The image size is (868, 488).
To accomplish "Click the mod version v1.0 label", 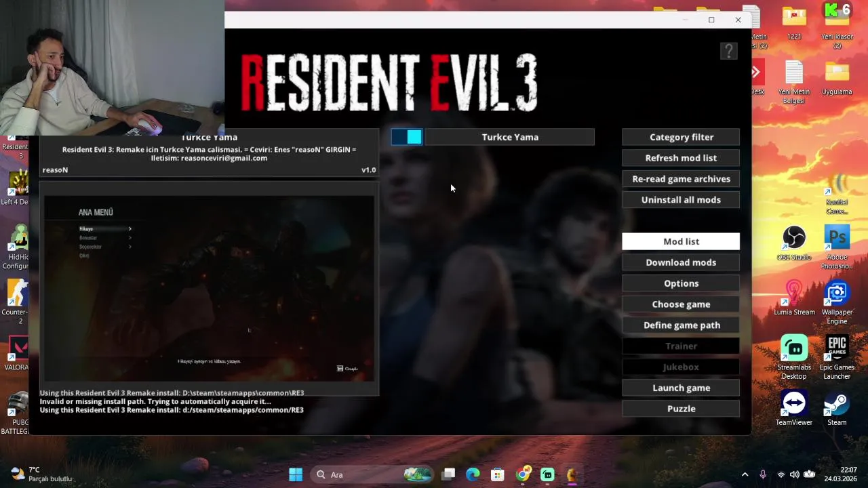I will [x=368, y=170].
